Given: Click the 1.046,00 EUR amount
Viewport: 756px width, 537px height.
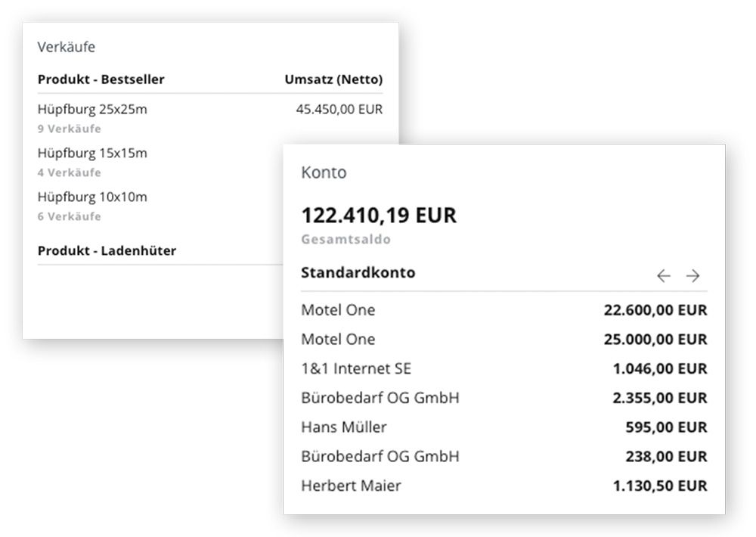Looking at the screenshot, I should 660,368.
